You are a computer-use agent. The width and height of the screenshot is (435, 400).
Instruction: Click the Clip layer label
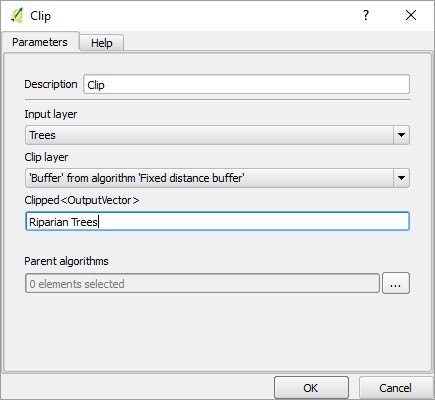pos(46,157)
